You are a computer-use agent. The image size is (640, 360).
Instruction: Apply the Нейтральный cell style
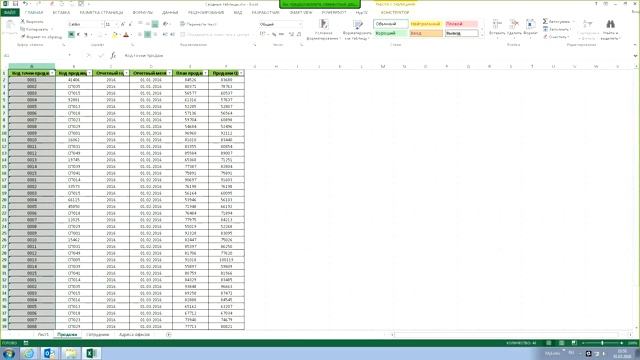426,24
